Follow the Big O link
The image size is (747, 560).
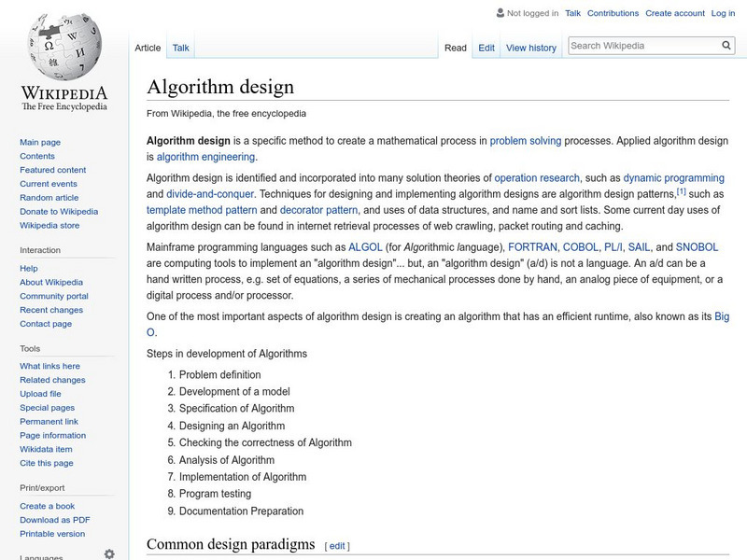[722, 316]
